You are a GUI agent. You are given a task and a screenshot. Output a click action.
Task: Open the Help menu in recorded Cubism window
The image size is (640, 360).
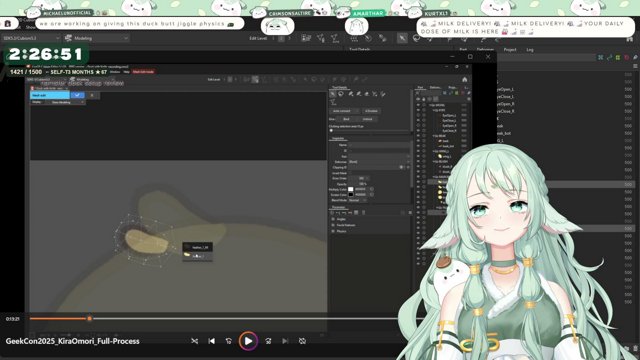coord(127,72)
